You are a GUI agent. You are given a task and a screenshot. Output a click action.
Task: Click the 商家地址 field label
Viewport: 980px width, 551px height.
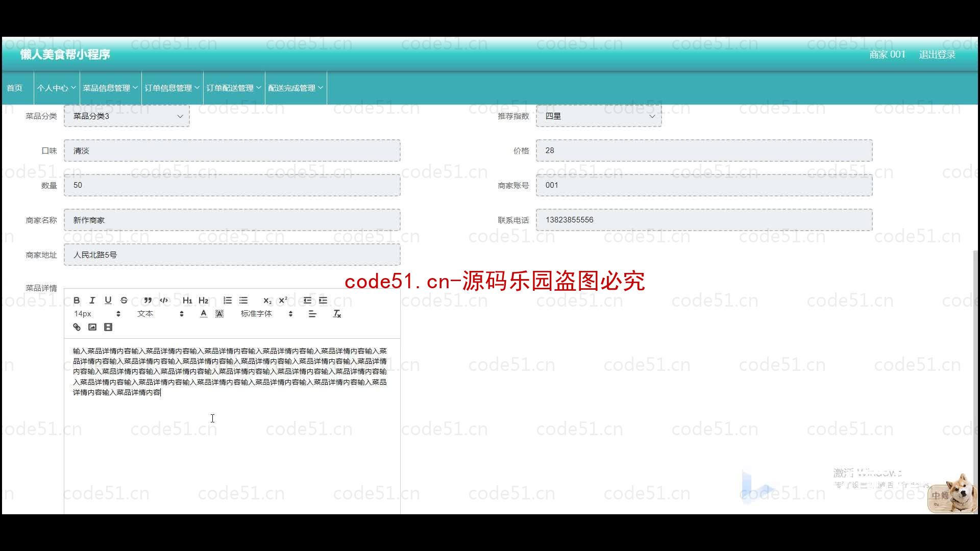41,255
